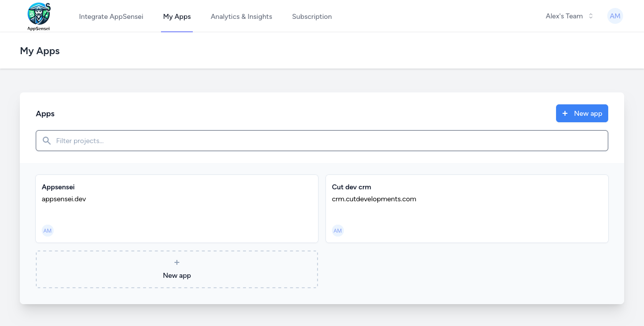This screenshot has width=644, height=326.
Task: Click the search magnifier icon
Action: (x=47, y=141)
